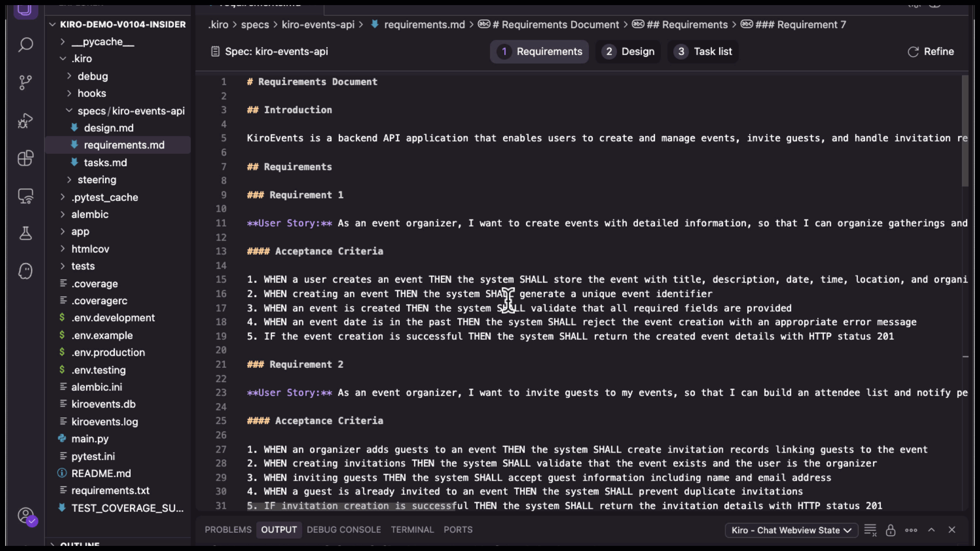Open requirements.md in the explorer
The width and height of the screenshot is (980, 551).
click(118, 145)
